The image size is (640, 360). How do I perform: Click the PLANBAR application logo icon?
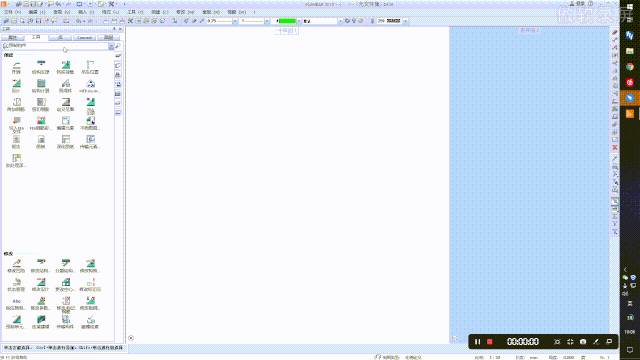[x=4, y=4]
